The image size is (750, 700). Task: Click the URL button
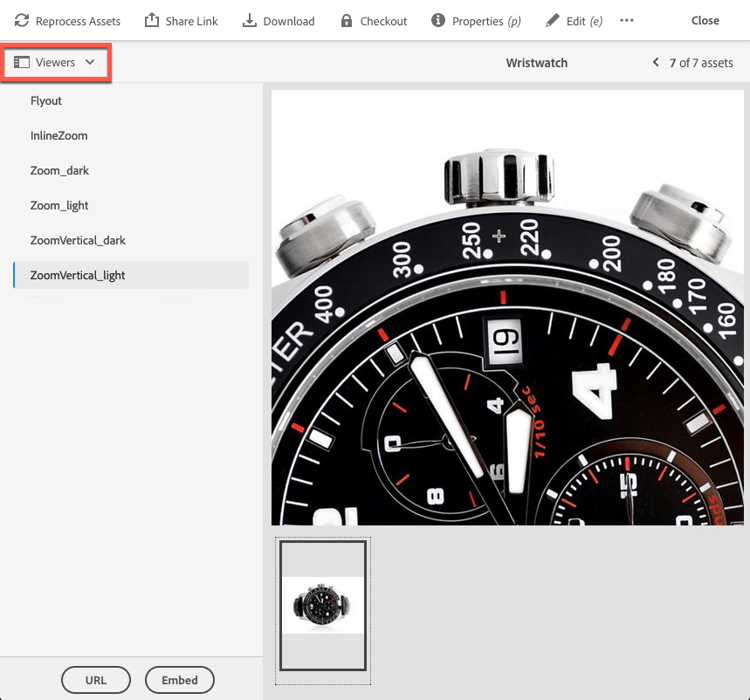[x=96, y=680]
